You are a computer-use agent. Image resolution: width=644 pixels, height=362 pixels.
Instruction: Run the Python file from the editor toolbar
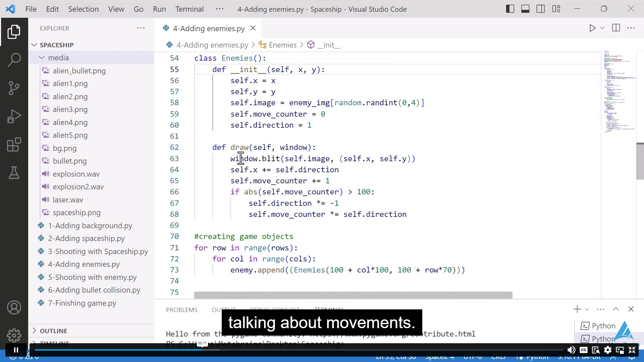(592, 28)
